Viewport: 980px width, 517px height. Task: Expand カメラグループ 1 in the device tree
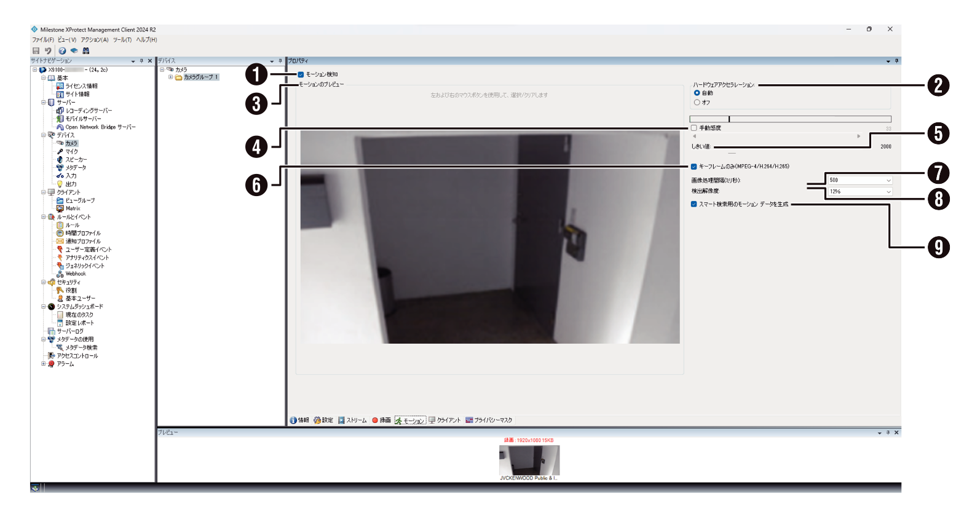pos(170,77)
